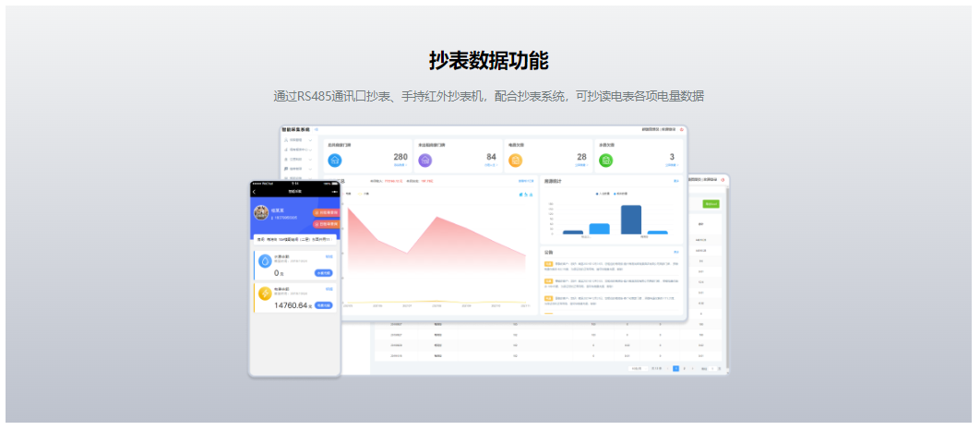
Task: Click the green button above the table
Action: pyautogui.click(x=711, y=203)
